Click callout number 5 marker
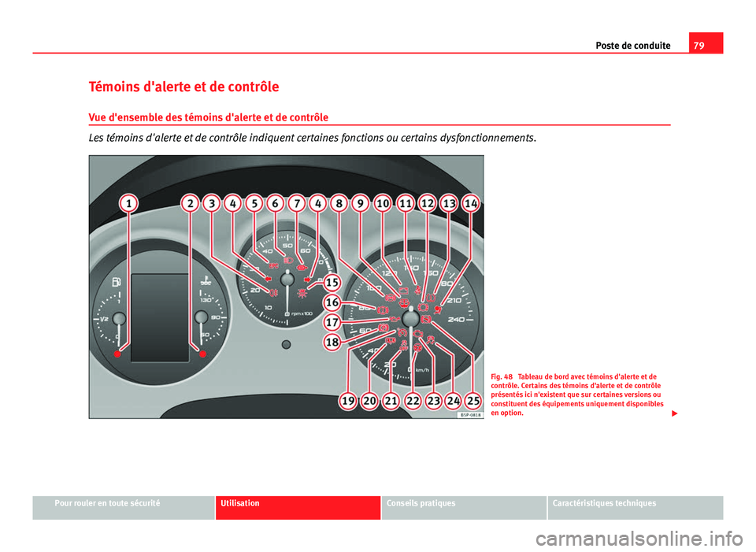Screen dimensions: 756x552 coord(254,203)
